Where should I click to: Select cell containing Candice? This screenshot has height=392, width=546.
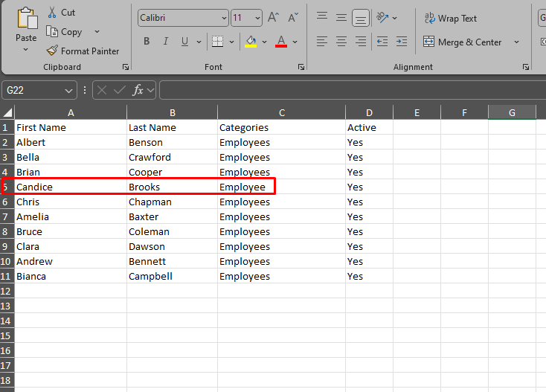click(71, 187)
